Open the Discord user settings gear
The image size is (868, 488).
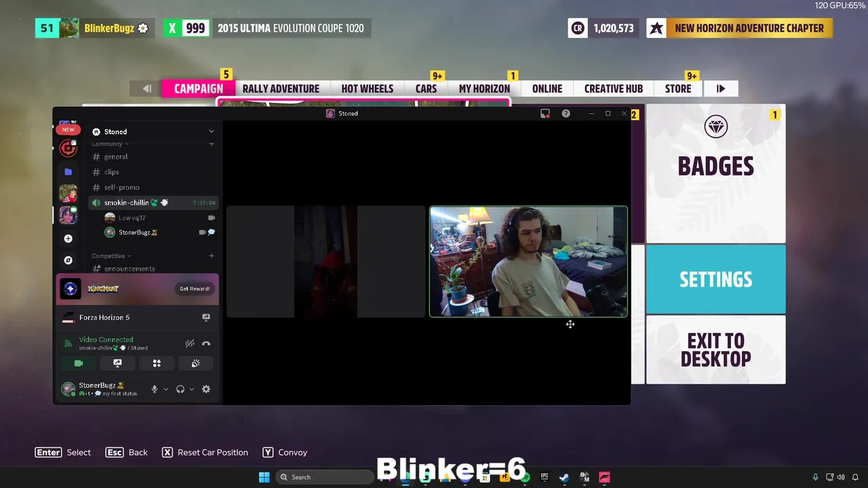pos(206,389)
